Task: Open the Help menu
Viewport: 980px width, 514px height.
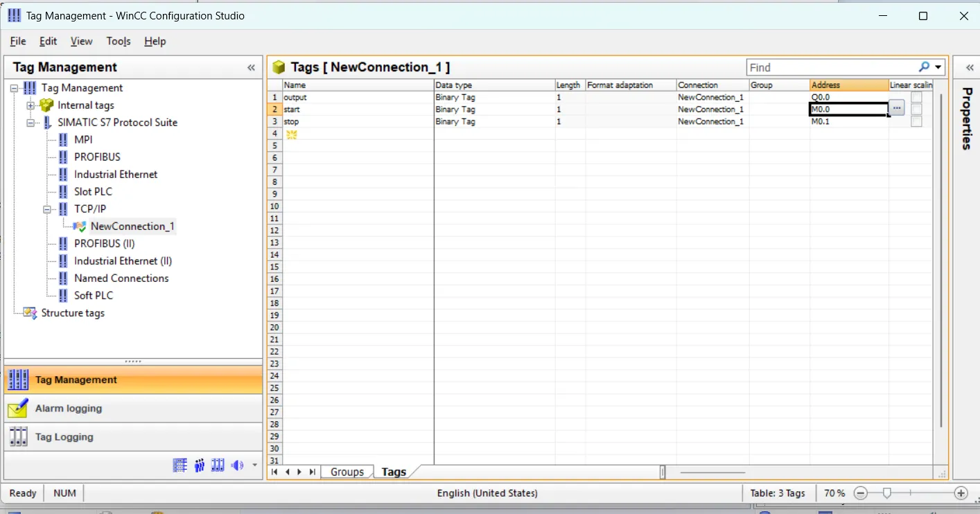Action: 155,42
